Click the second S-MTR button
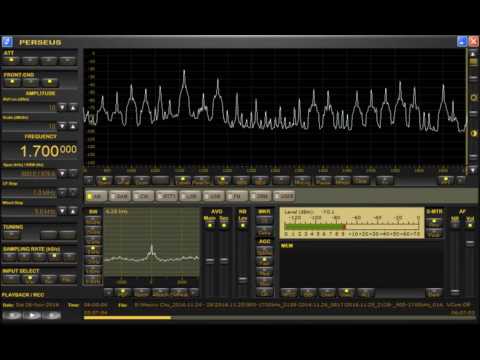This screenshot has height=360, width=480. click(434, 233)
